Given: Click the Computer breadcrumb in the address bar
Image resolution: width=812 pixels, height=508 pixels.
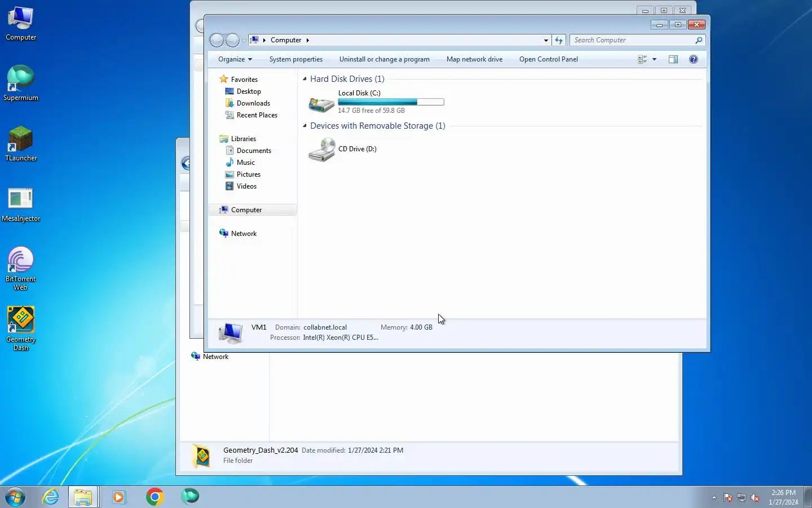Looking at the screenshot, I should pyautogui.click(x=286, y=40).
